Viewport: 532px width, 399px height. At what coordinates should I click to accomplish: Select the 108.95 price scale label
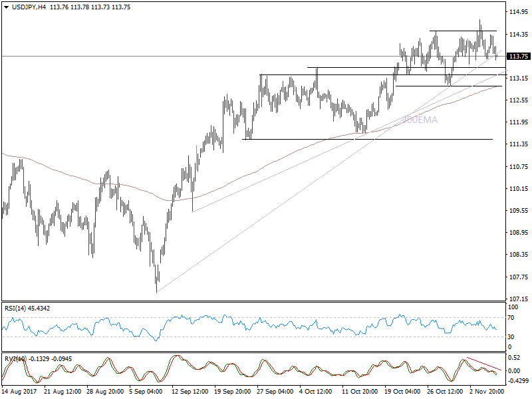coord(519,233)
